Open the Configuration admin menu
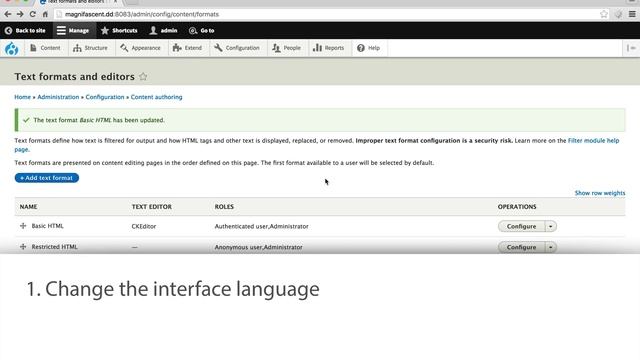 237,48
